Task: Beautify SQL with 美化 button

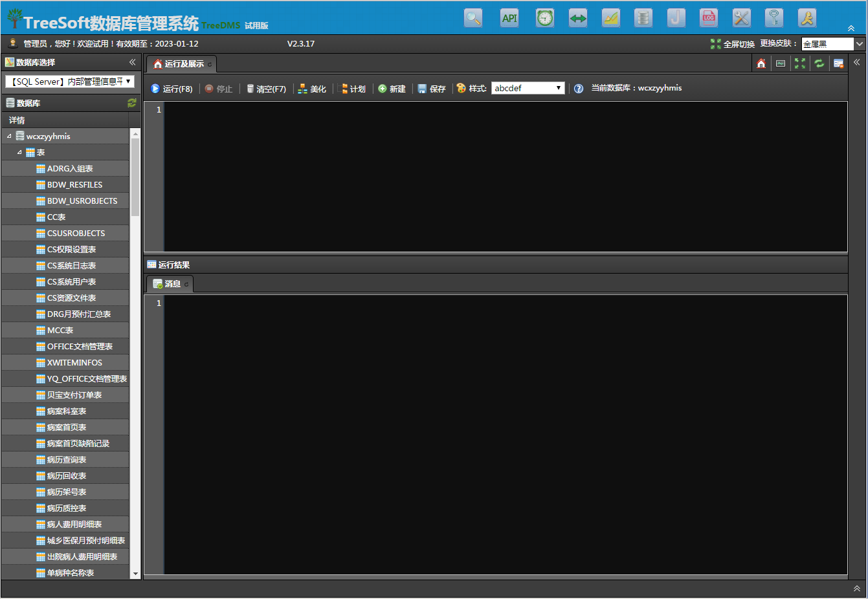Action: click(312, 89)
